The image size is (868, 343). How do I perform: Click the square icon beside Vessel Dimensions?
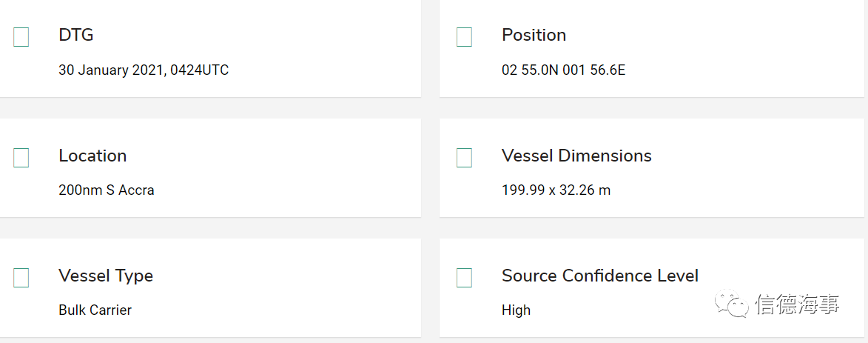pos(465,158)
